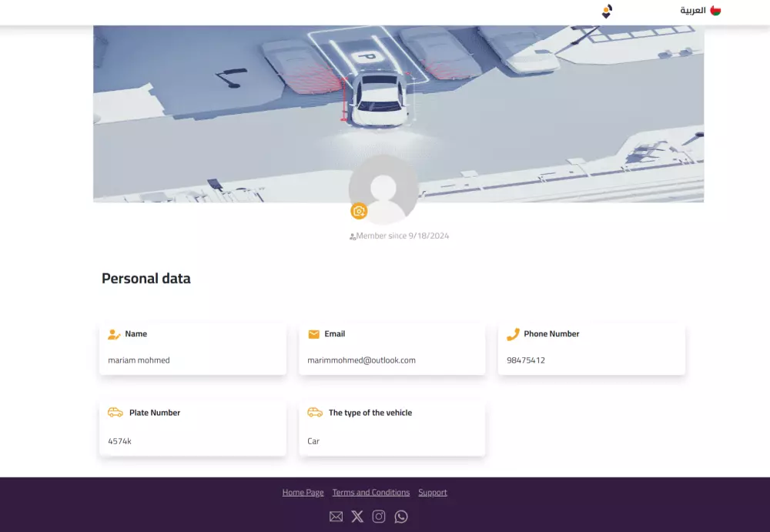The height and width of the screenshot is (532, 770).
Task: Open the Instagram icon in footer
Action: coord(379,517)
